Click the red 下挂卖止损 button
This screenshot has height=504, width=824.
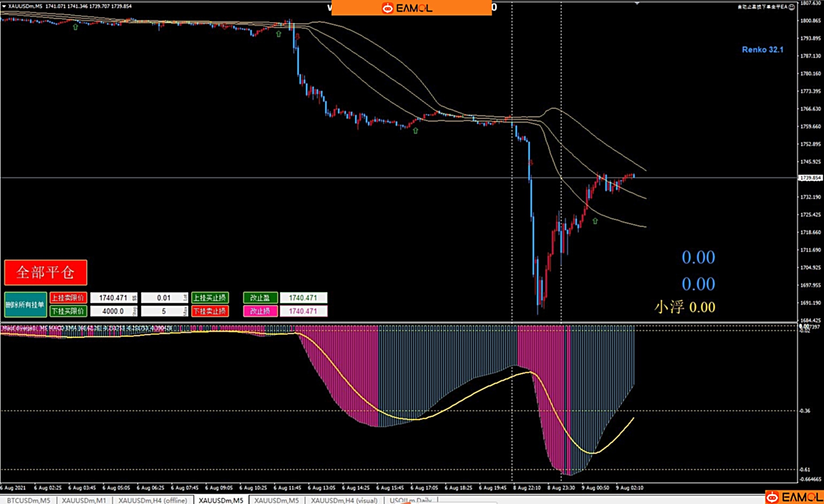coord(210,311)
